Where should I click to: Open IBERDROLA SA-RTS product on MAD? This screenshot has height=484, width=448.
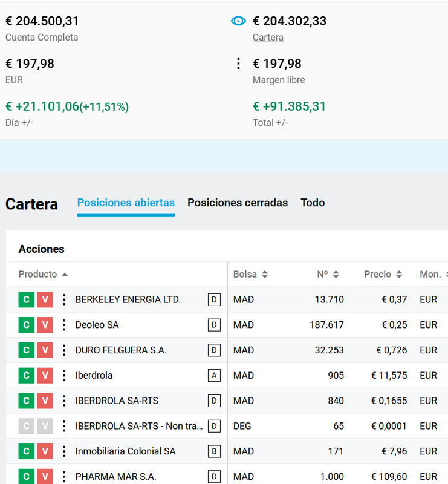(x=117, y=401)
